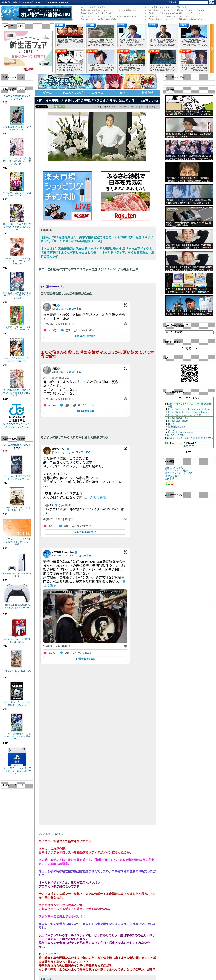The width and height of the screenshot is (216, 980).
Task: Click the リンクをコピー icon on the 午後7:20 tweet
Action: 74,405
